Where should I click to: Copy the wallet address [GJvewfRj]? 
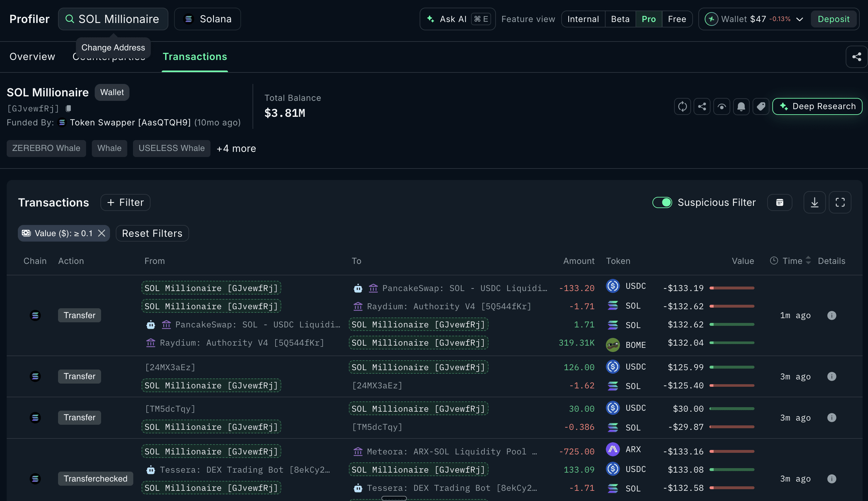coord(69,109)
